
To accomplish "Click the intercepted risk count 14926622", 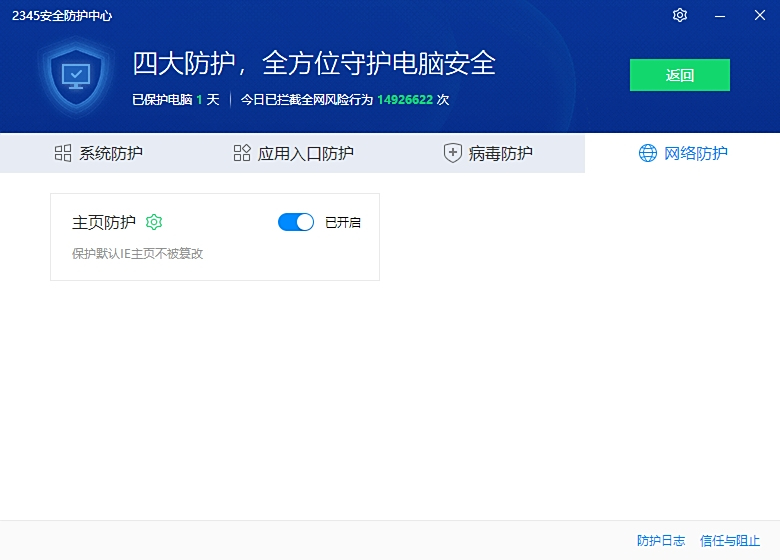I will click(405, 100).
